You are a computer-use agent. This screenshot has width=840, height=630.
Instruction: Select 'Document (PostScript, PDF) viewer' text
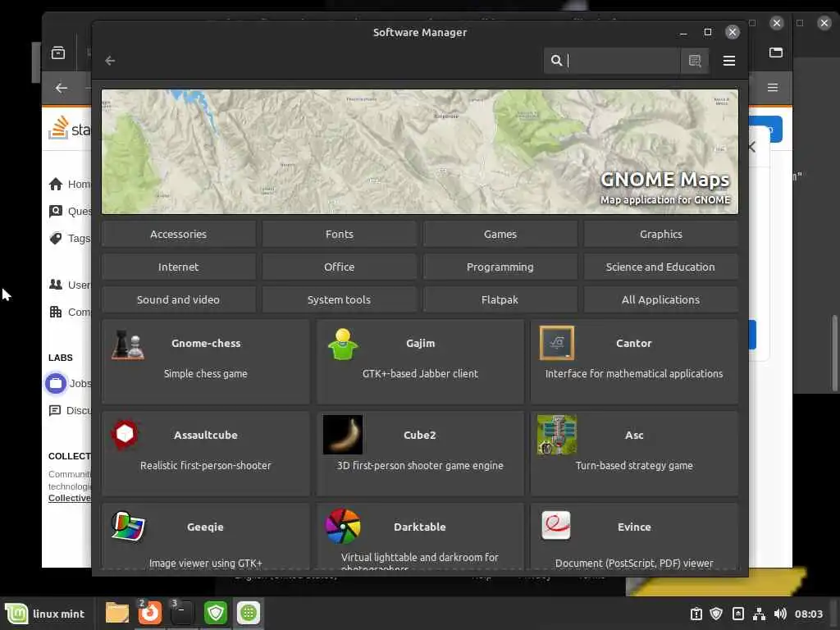click(x=634, y=563)
